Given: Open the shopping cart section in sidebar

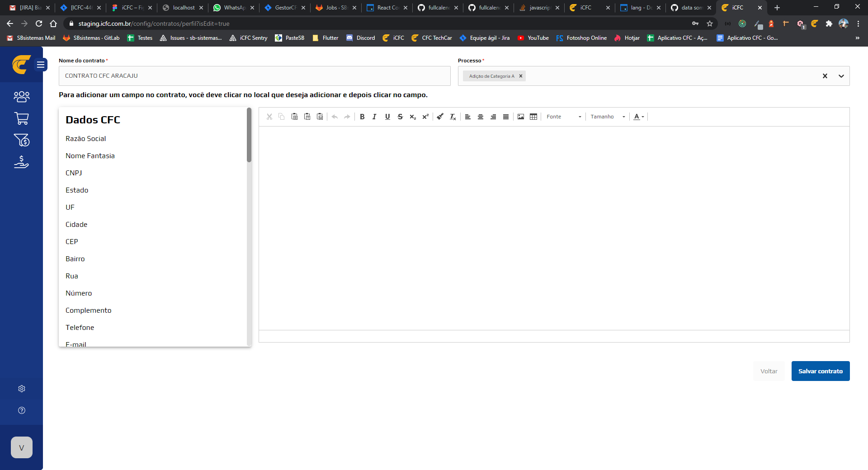Looking at the screenshot, I should (21, 118).
